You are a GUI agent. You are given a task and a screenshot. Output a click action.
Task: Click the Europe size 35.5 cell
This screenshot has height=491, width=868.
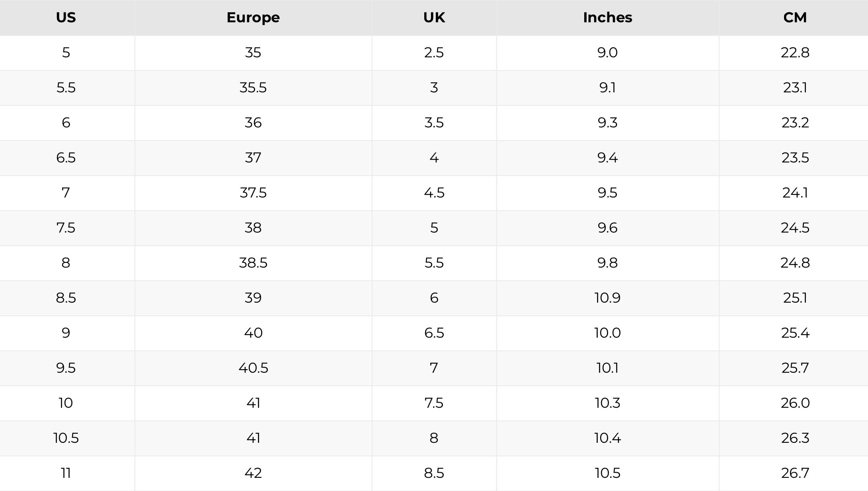[253, 88]
